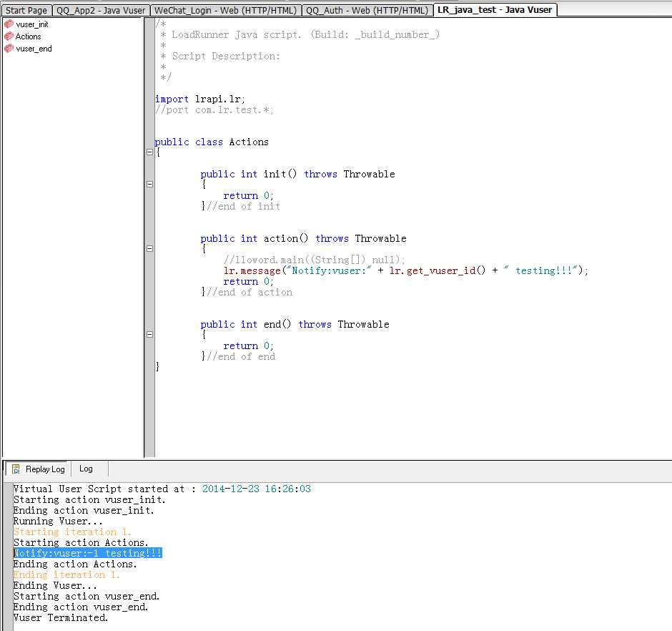Viewport: 672px width, 631px height.
Task: Click the 'Running Vuser...' log line
Action: point(58,522)
